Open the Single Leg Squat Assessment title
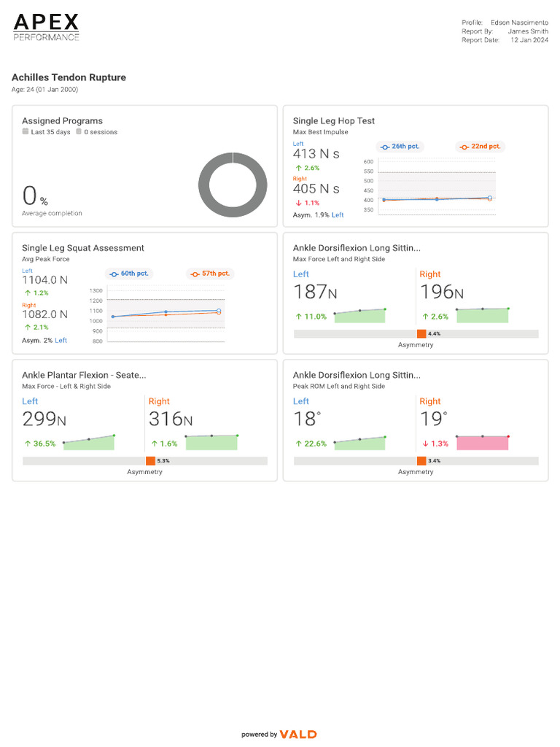This screenshot has width=560, height=747. 83,248
